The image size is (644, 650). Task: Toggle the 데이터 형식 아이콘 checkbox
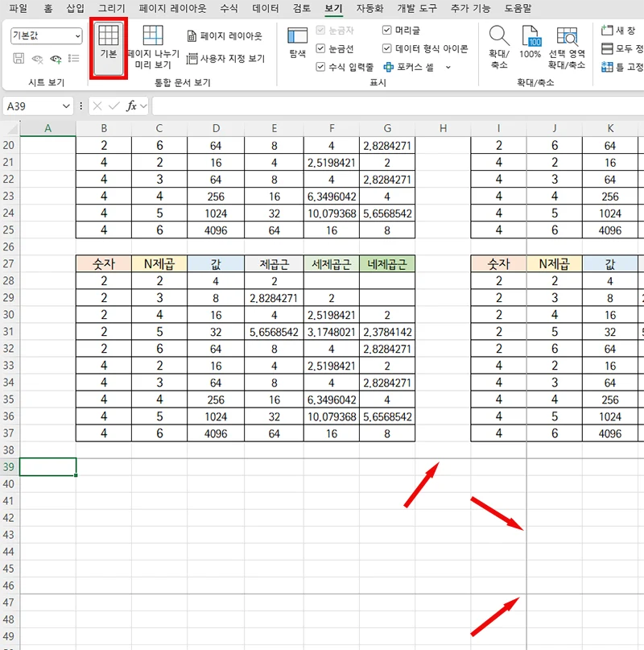[x=386, y=48]
